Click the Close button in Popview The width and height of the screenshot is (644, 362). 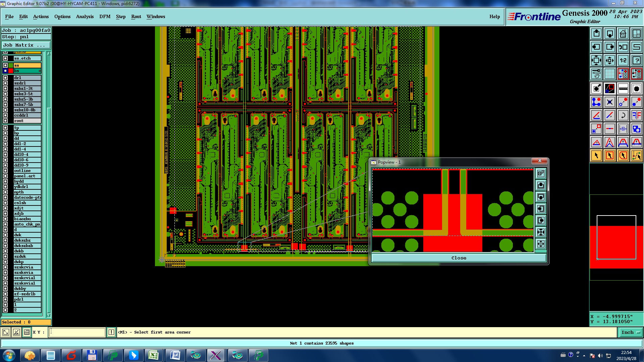[x=459, y=258]
